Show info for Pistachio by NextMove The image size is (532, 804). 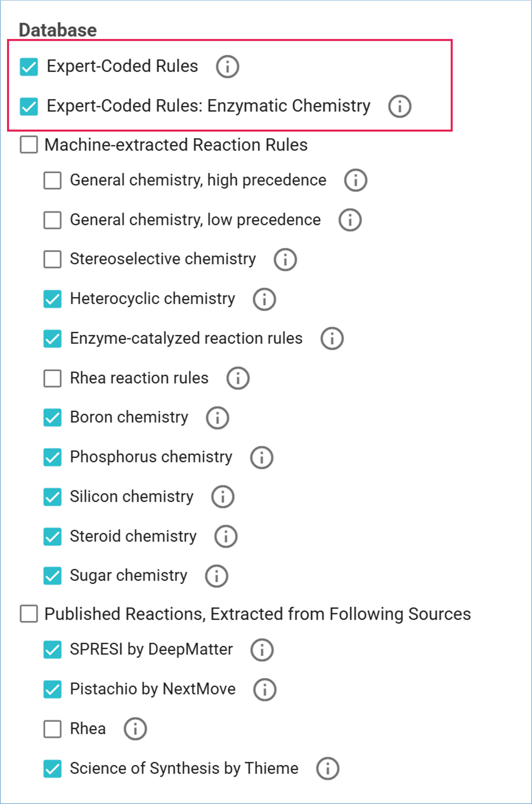pos(265,689)
